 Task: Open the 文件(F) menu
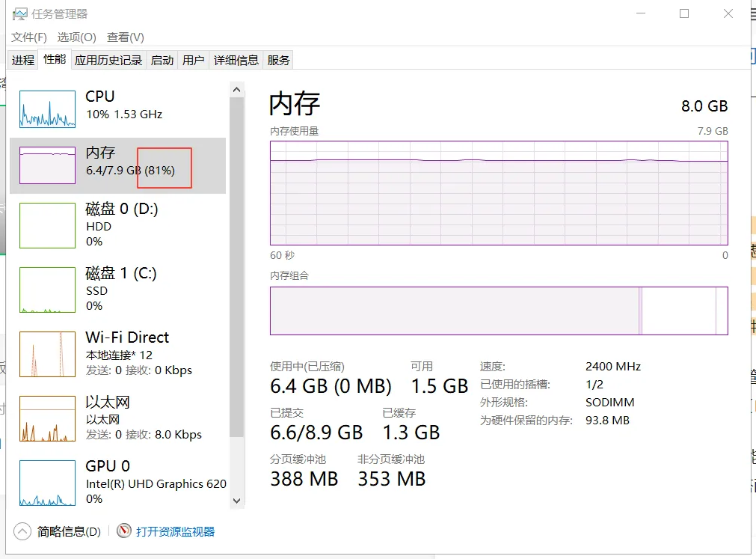tap(29, 37)
